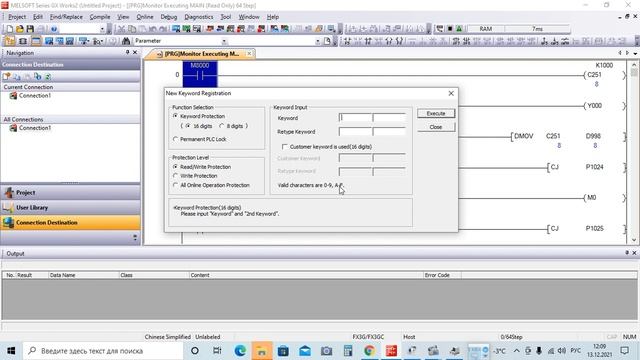Click the Cut scissors toolbar icon
This screenshot has height=360, width=640.
tap(121, 29)
